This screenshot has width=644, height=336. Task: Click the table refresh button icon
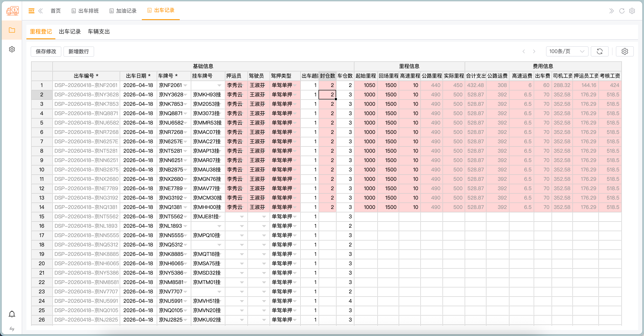coord(599,52)
